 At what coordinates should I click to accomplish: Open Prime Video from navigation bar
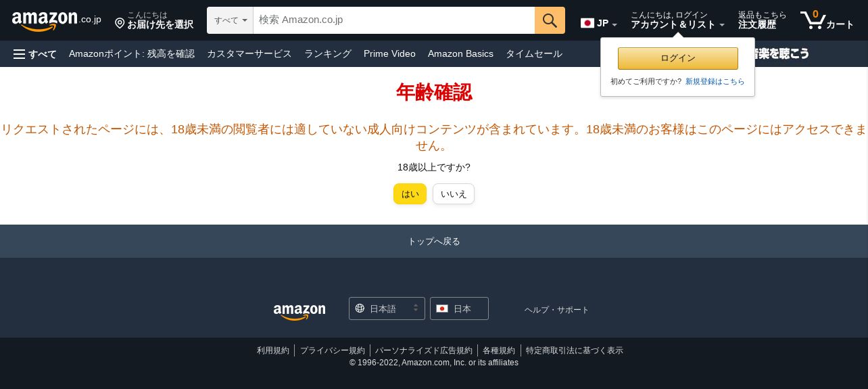pyautogui.click(x=389, y=53)
